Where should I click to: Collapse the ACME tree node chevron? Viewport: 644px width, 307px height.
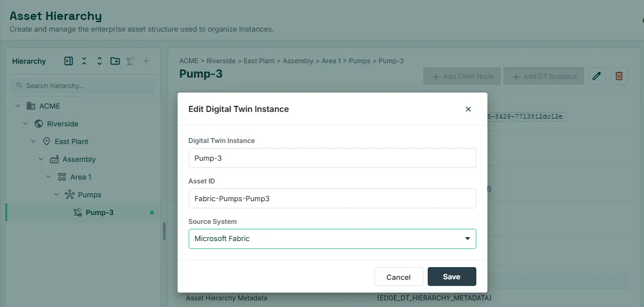coord(18,106)
